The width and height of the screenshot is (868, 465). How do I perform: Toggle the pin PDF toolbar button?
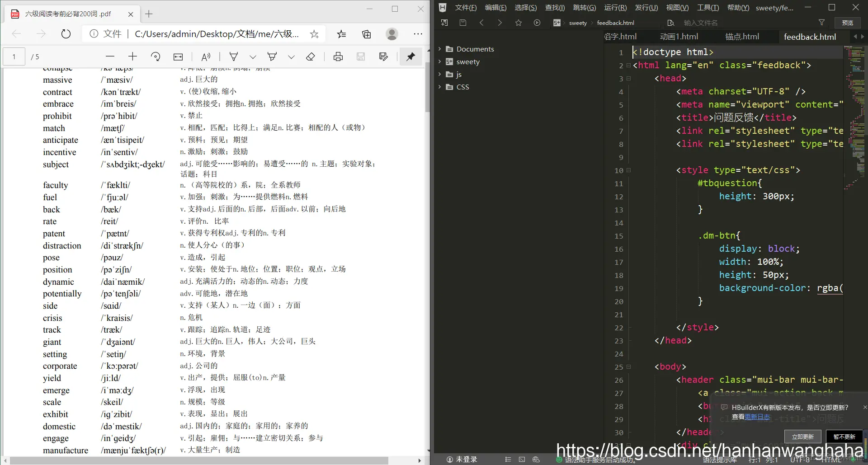point(410,56)
